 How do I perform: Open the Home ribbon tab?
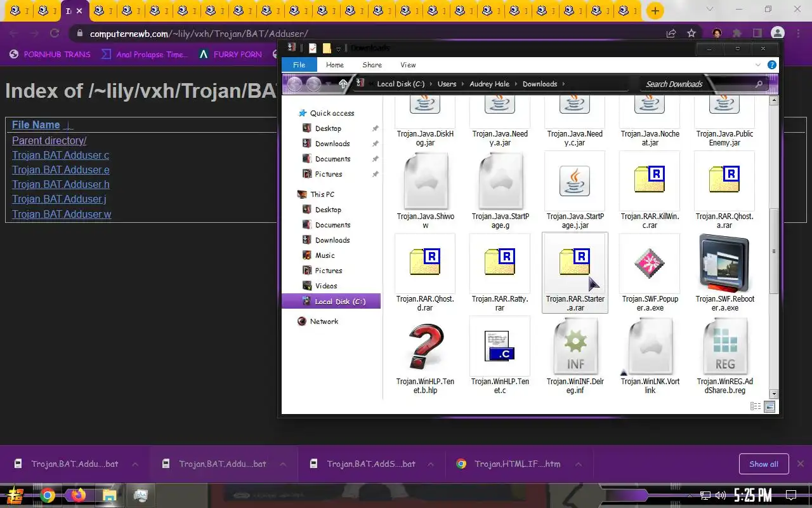pos(335,65)
